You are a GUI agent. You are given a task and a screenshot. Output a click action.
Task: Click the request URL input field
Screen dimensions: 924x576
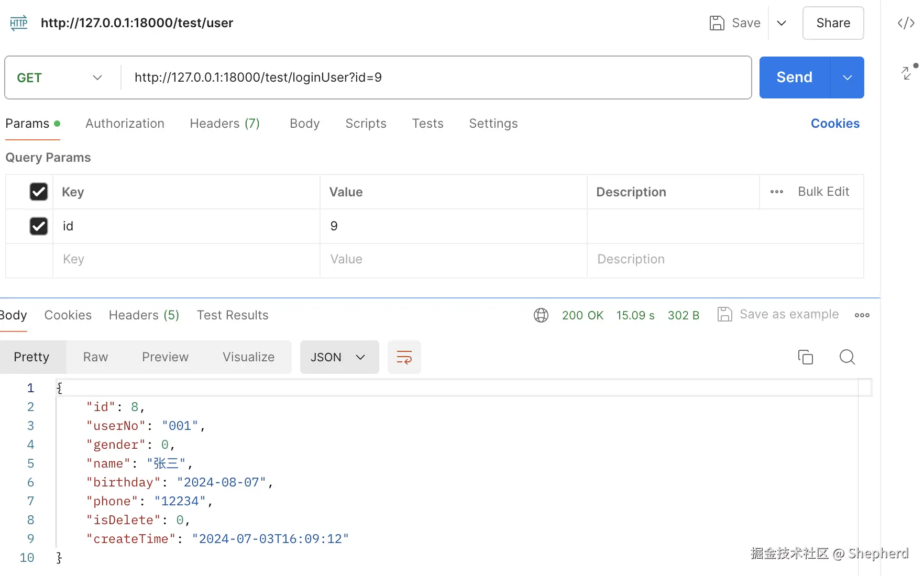[435, 77]
